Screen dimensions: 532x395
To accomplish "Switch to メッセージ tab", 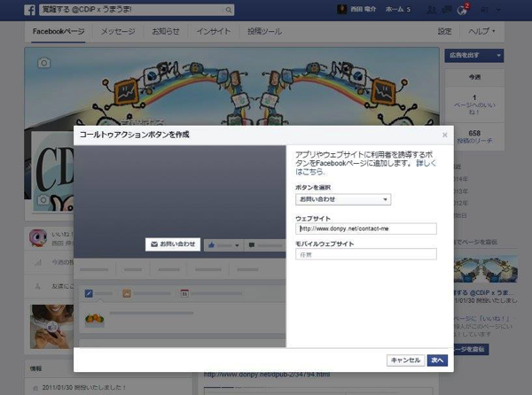I will [118, 32].
